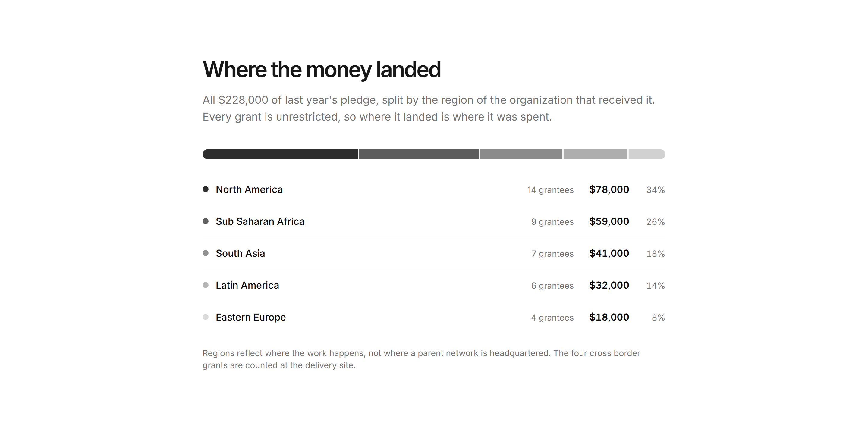Screen dimensions: 868x429
Task: Click the South Asia legend dot
Action: coord(206,253)
